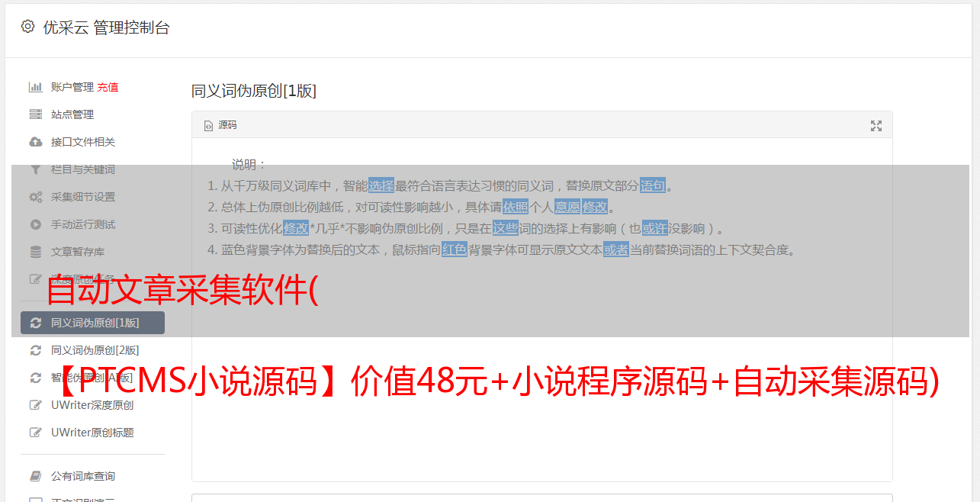Go to UWriter原创标题 page

tap(92, 433)
